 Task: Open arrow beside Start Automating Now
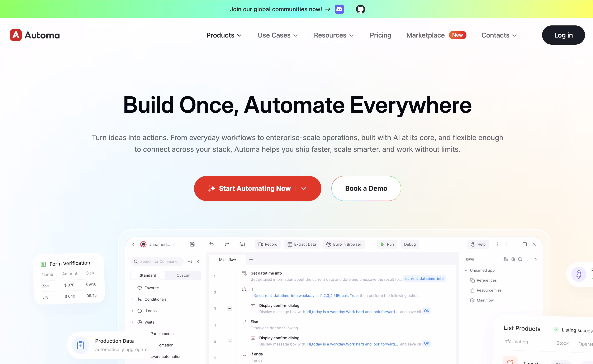pyautogui.click(x=304, y=188)
